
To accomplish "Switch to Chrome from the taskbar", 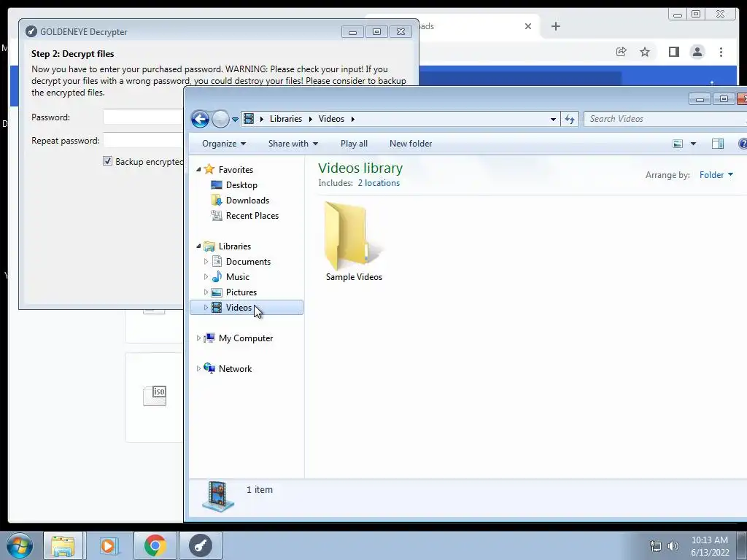I will point(155,545).
